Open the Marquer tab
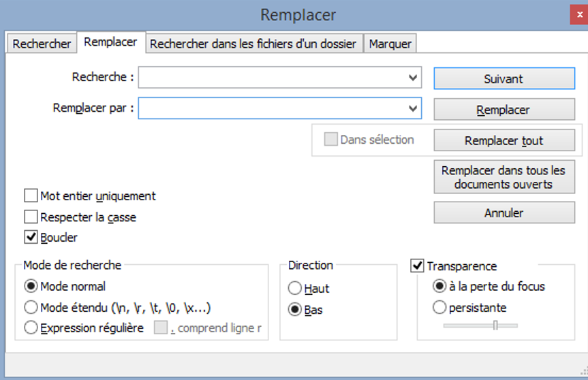Viewport: 588px width, 380px height. point(390,44)
